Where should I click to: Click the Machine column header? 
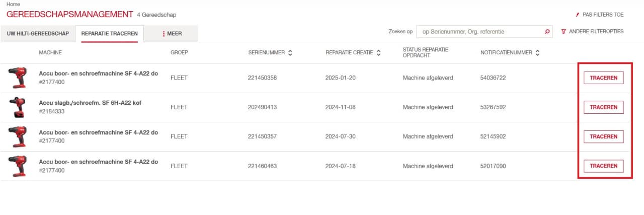50,52
